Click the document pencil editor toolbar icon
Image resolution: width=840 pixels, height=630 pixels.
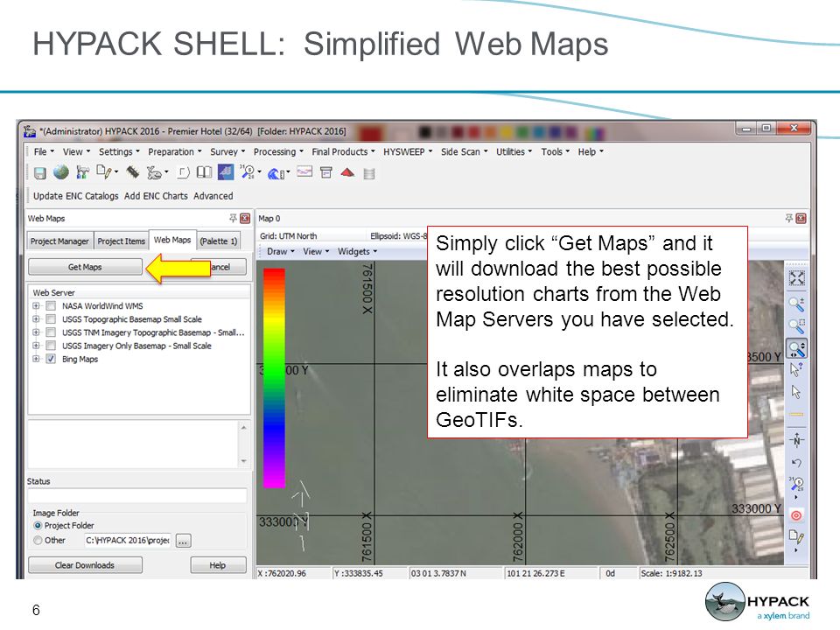[x=104, y=172]
